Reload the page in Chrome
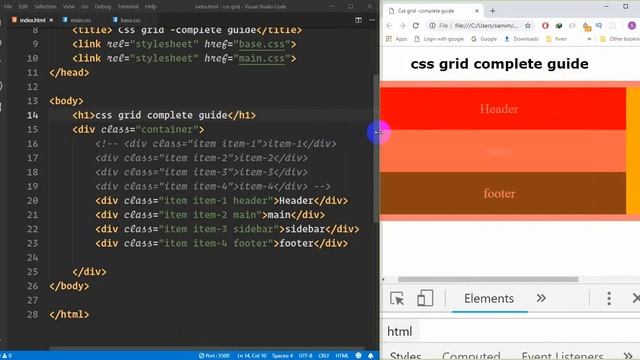 pos(416,26)
